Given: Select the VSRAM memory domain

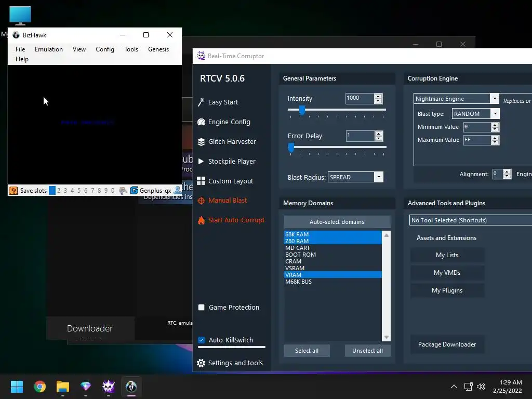Looking at the screenshot, I should tap(333, 268).
